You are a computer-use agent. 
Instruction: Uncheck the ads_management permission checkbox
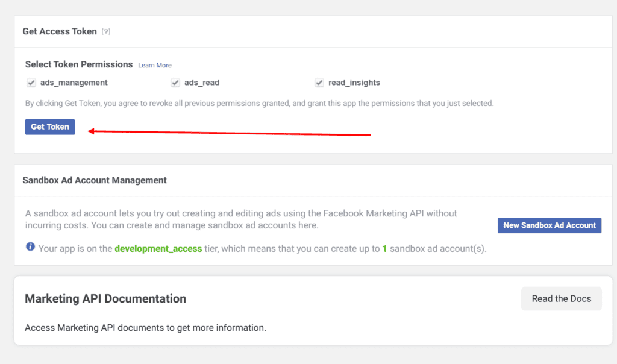pyautogui.click(x=31, y=83)
